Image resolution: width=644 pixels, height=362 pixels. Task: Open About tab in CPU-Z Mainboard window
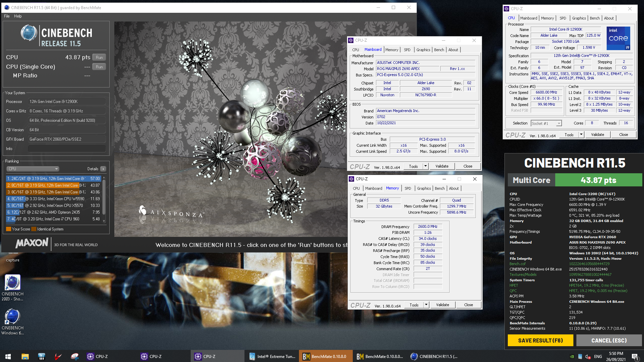[453, 50]
